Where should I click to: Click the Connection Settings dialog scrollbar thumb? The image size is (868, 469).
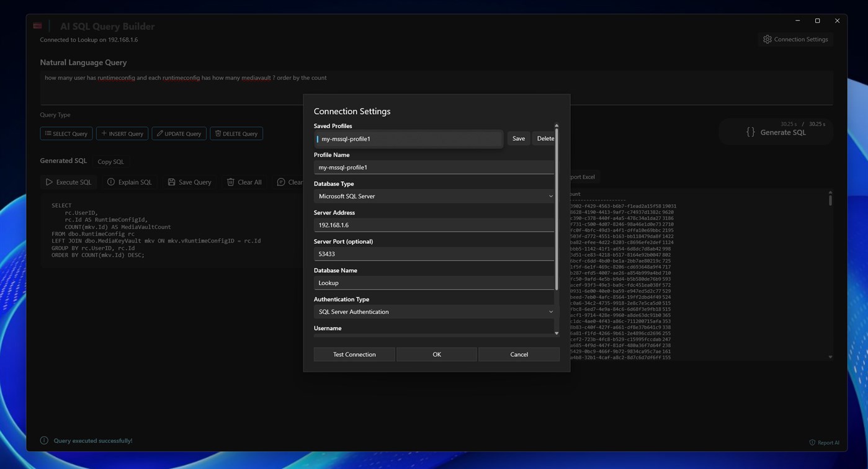click(x=557, y=209)
